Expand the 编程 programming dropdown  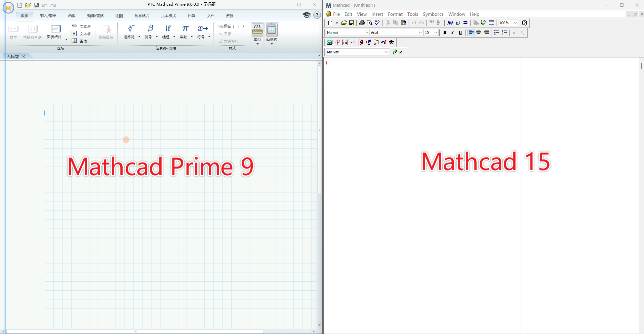174,37
